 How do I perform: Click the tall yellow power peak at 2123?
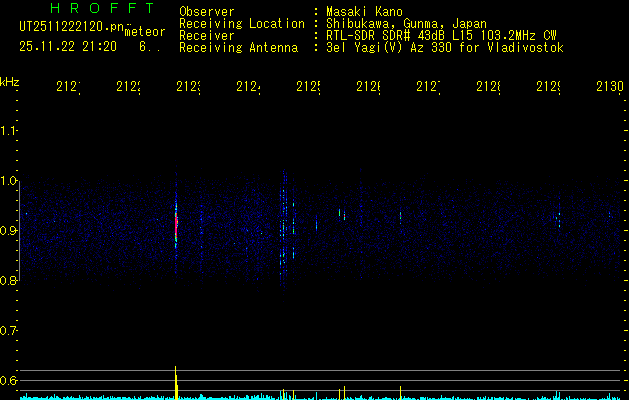pyautogui.click(x=176, y=382)
